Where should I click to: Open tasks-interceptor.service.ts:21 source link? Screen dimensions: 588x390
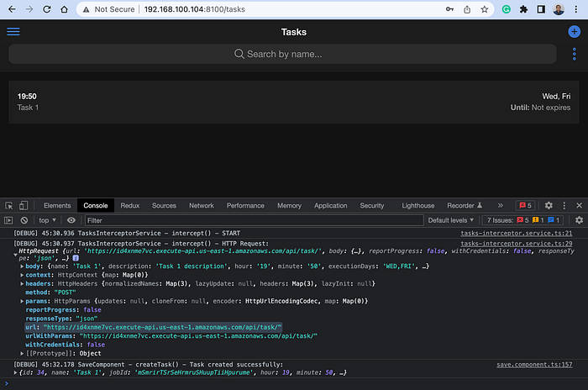[x=516, y=233]
